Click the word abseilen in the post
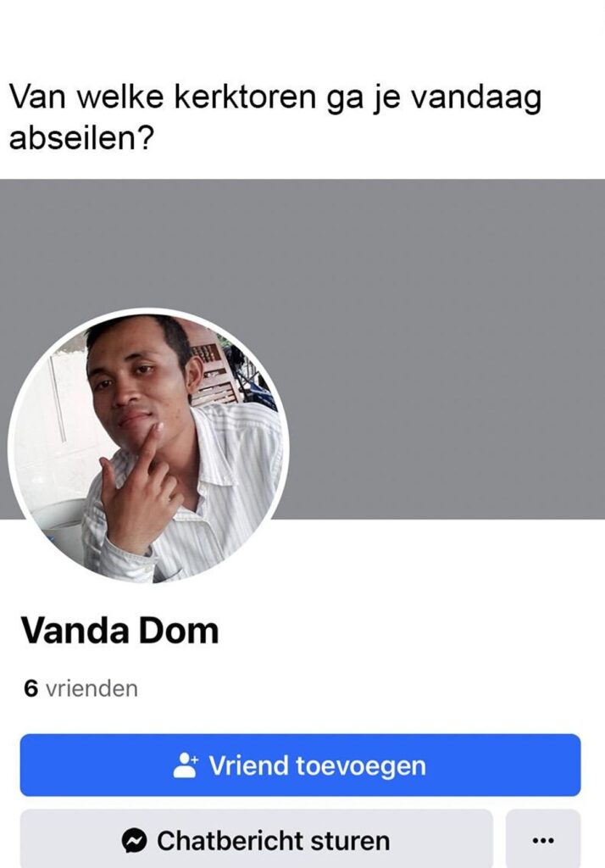 80,136
